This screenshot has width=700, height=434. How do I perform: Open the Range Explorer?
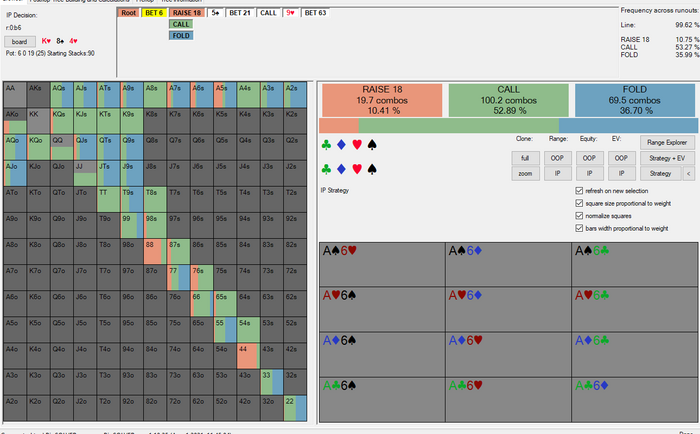tap(667, 142)
